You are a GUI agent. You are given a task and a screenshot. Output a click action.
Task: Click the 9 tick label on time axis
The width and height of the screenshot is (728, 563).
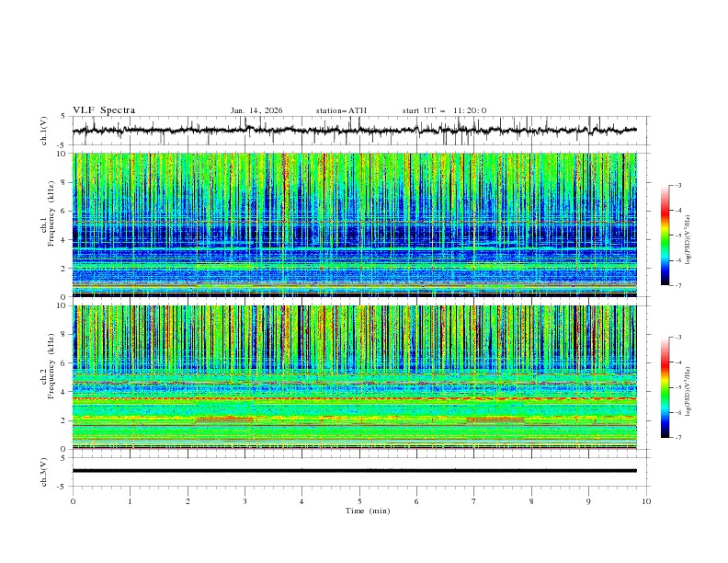click(x=589, y=501)
